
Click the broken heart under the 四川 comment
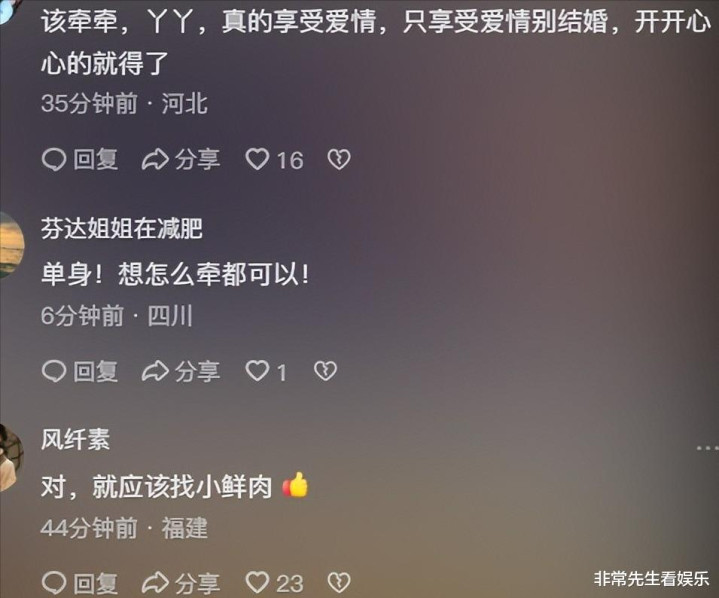(x=325, y=371)
